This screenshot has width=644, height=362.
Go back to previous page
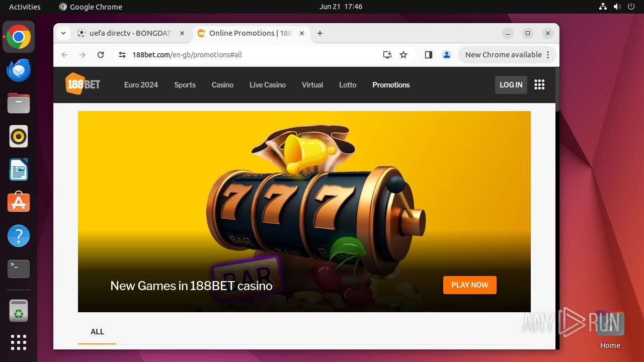point(64,55)
